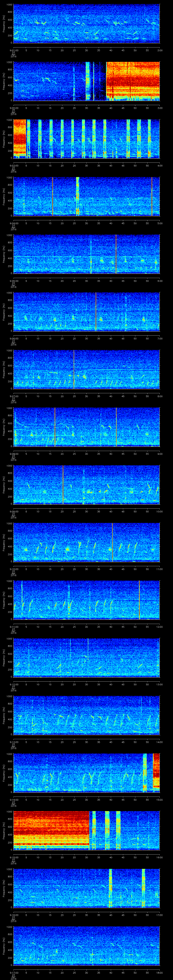The width and height of the screenshot is (173, 980).
Task: Click the 4:00 end time label
Action: 160,166
